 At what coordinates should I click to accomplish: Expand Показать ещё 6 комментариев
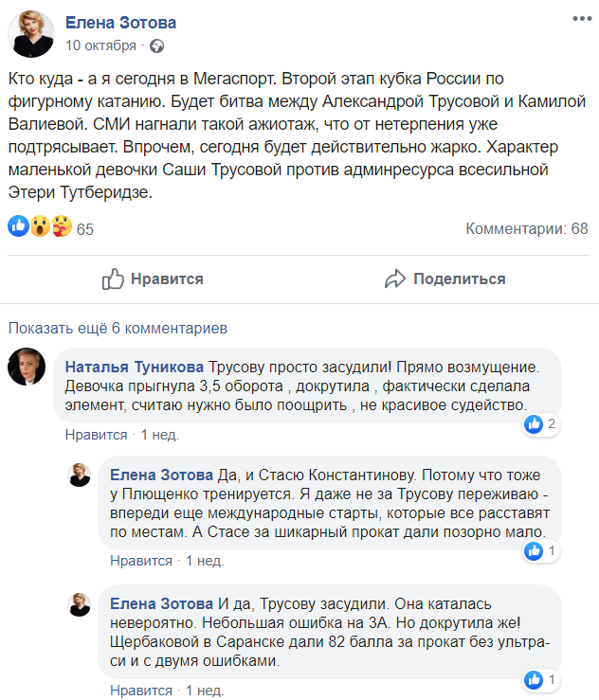(x=118, y=329)
